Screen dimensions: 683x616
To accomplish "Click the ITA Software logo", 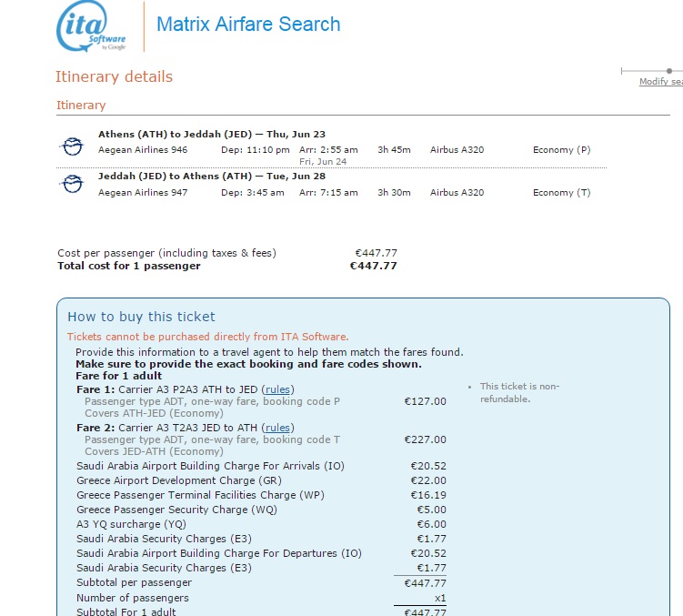I will (x=92, y=26).
